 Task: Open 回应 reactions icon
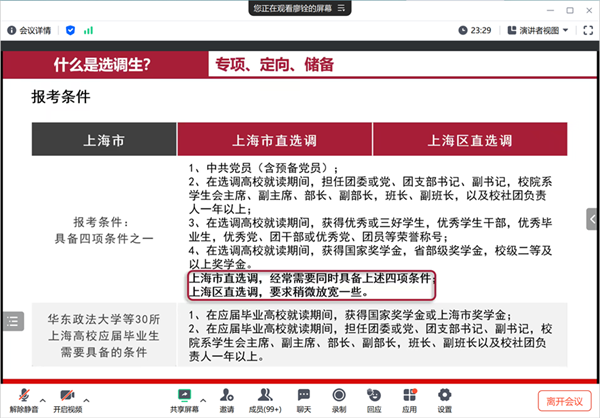[x=374, y=399]
